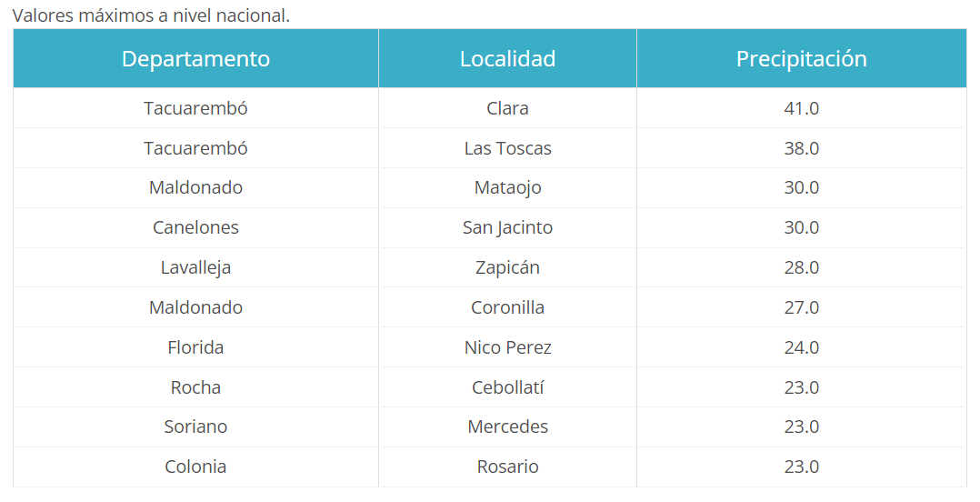Click the Mercedes locality cell
The image size is (980, 502).
pyautogui.click(x=507, y=427)
